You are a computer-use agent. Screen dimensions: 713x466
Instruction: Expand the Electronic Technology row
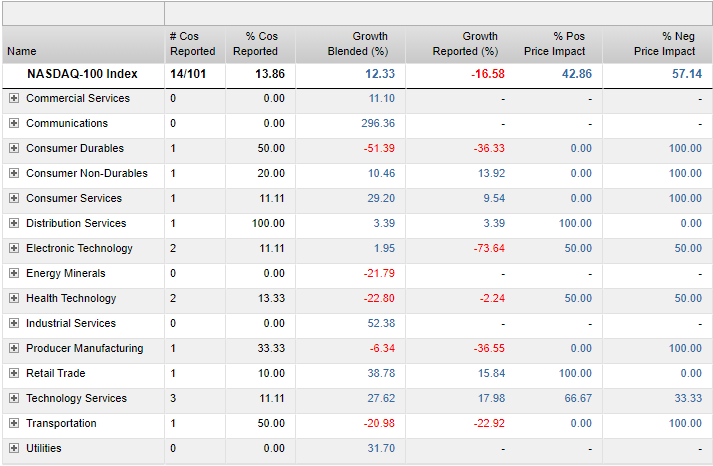(14, 248)
